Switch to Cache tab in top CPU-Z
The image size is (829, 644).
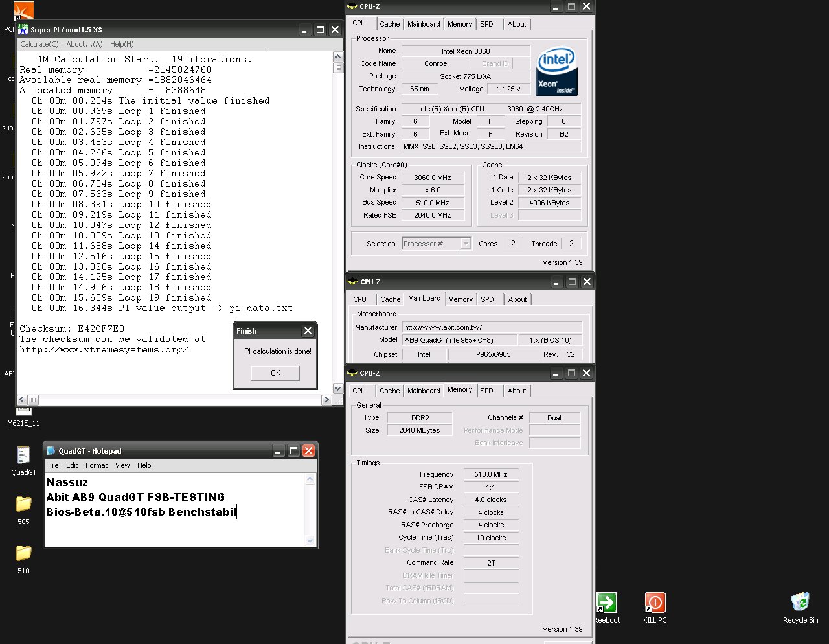pos(390,24)
